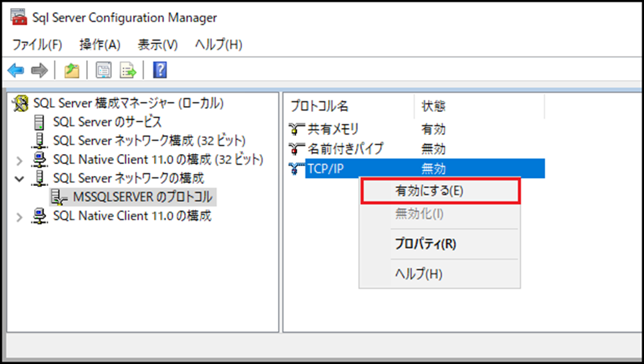Expand SQL Native Client 11.0 の構成 (32 ビット)
The image size is (644, 364).
click(x=19, y=160)
